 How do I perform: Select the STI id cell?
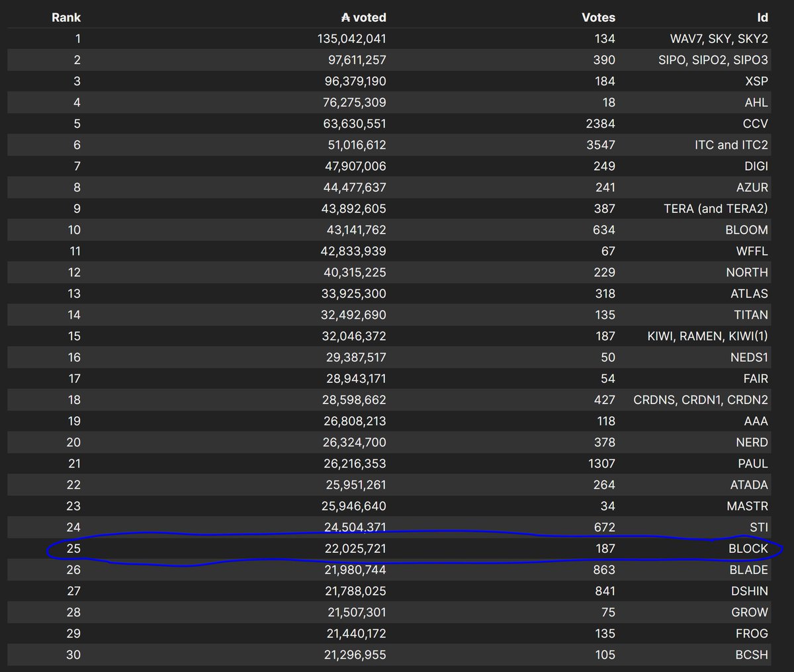coord(759,526)
